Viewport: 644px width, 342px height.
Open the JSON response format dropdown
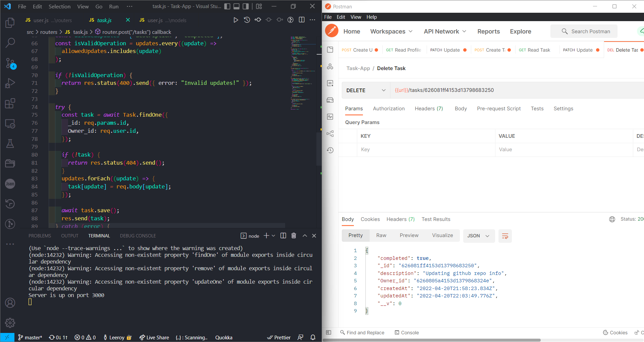pos(479,236)
